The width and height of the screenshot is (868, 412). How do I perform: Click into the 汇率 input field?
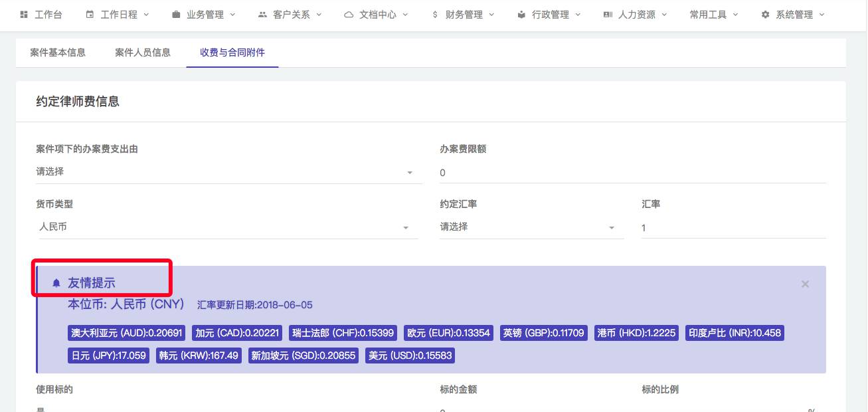(733, 228)
